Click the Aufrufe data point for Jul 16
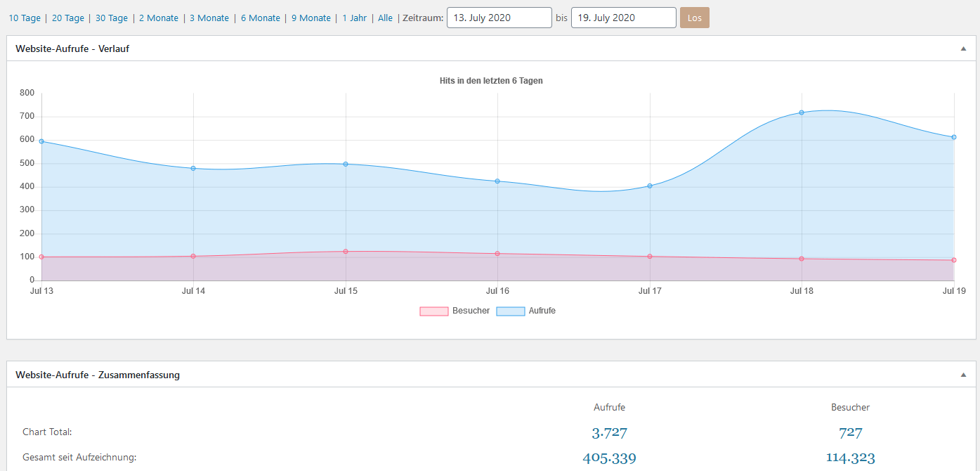Screen dimensions: 980x471 click(497, 181)
